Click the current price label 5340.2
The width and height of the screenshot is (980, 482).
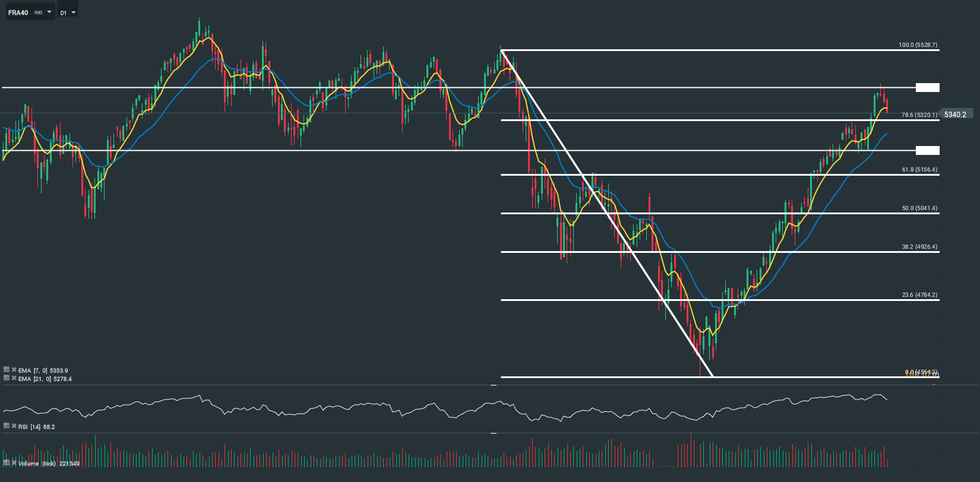click(955, 115)
